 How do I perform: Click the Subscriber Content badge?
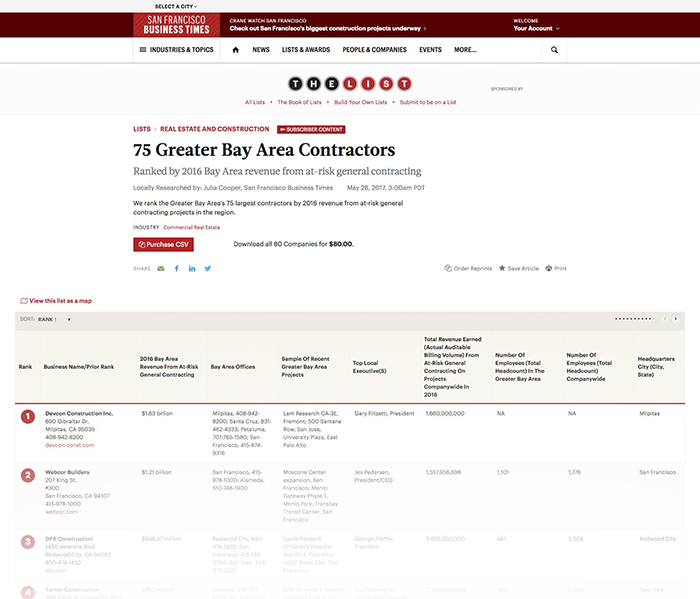311,129
